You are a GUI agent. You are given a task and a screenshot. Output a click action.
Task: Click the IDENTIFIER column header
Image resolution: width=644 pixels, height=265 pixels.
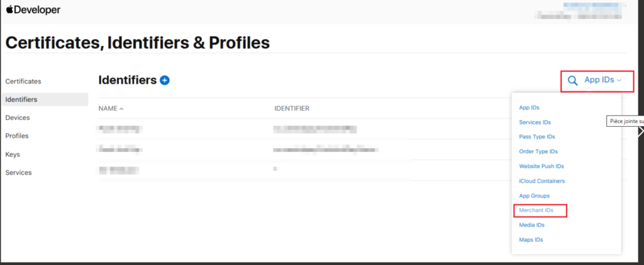[291, 109]
